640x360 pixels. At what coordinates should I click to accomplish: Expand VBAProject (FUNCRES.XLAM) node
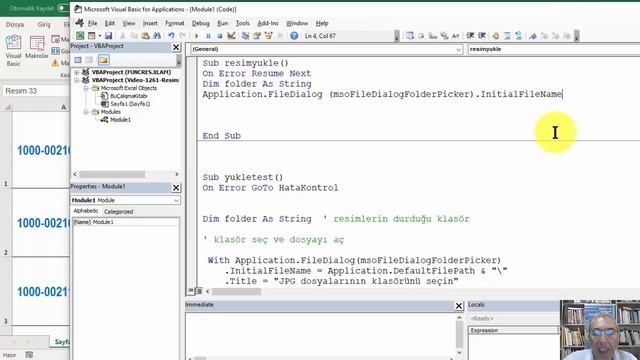76,72
